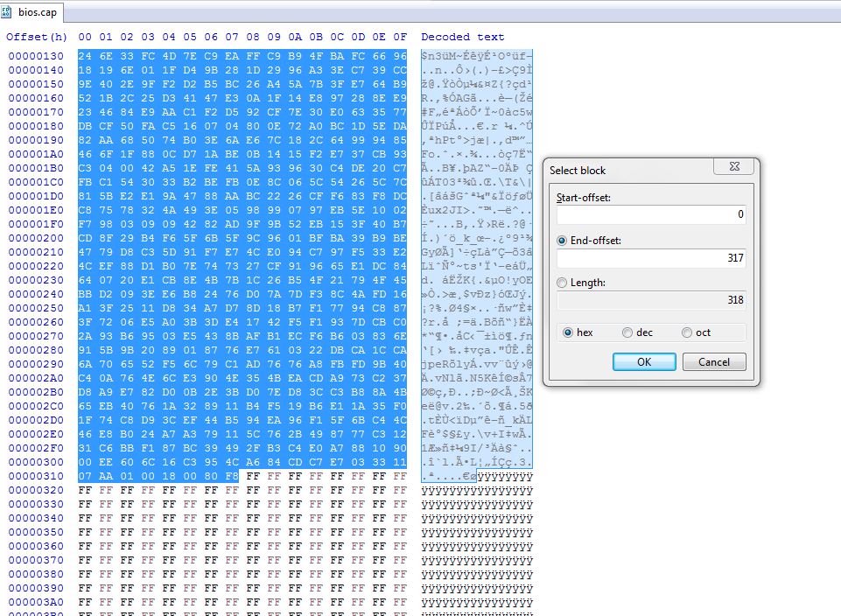Click decoded text of row 00000130
This screenshot has width=841, height=616.
point(477,56)
